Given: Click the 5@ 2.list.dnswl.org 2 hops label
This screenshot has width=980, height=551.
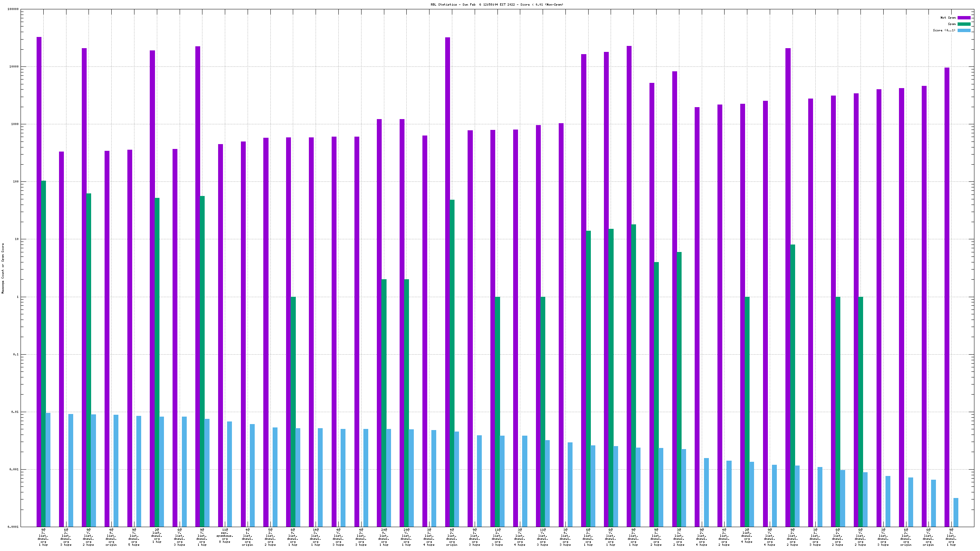Looking at the screenshot, I should pos(270,537).
